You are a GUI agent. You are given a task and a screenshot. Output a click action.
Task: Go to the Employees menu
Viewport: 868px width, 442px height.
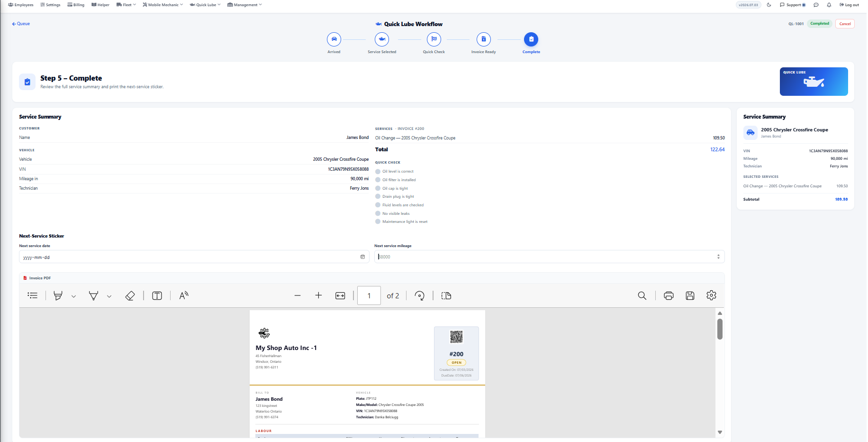coord(21,5)
